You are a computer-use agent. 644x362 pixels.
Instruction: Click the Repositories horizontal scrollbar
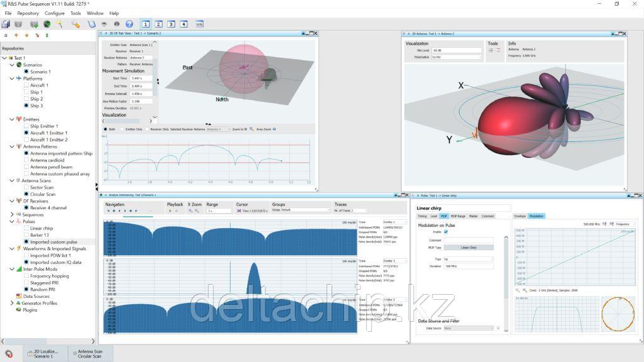pos(48,341)
